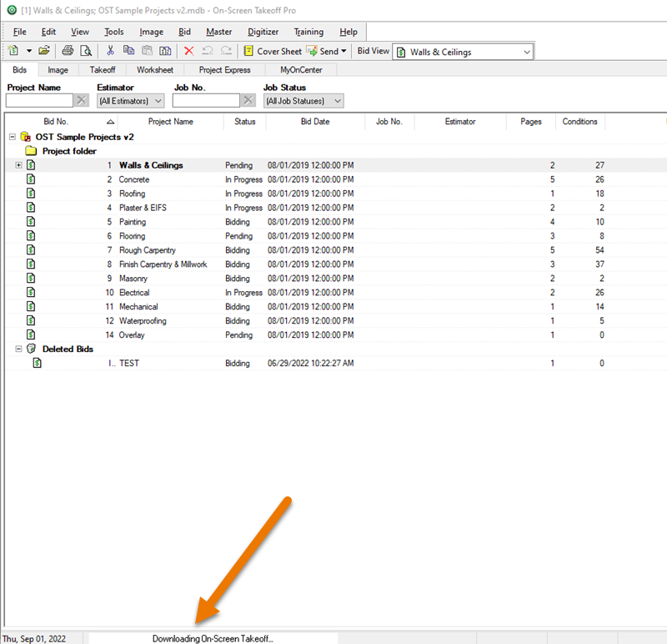Switch to the Worksheet tab

coord(155,70)
